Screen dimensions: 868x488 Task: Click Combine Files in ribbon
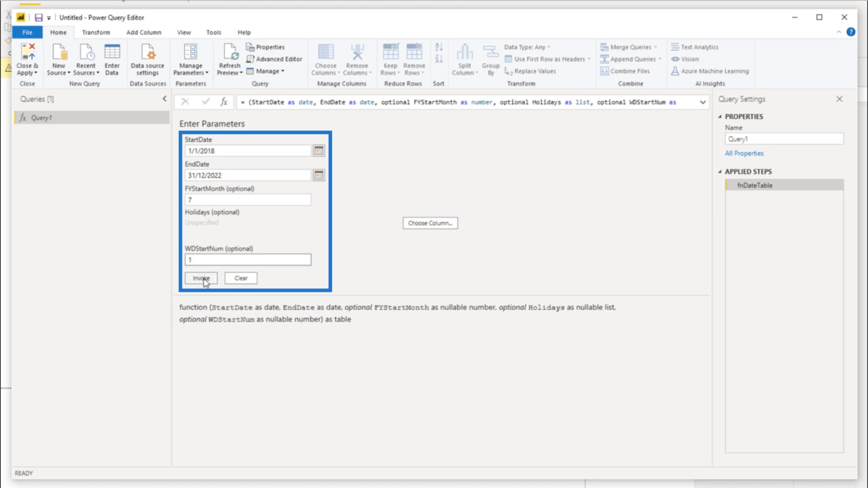(x=625, y=71)
